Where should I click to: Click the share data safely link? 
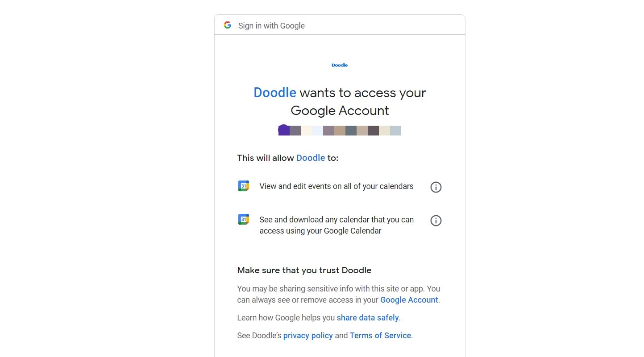(367, 317)
